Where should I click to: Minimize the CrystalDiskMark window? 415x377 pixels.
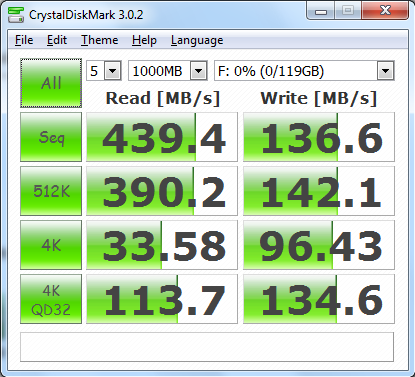[321, 11]
